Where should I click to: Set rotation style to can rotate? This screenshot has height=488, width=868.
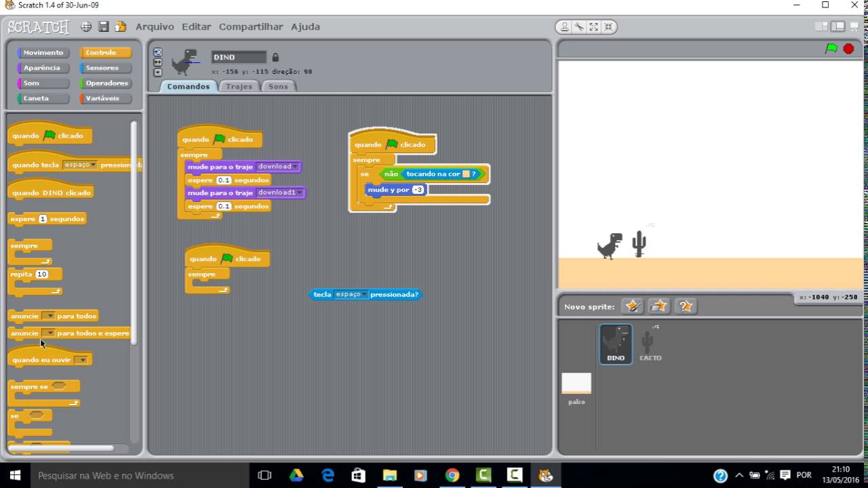[158, 52]
